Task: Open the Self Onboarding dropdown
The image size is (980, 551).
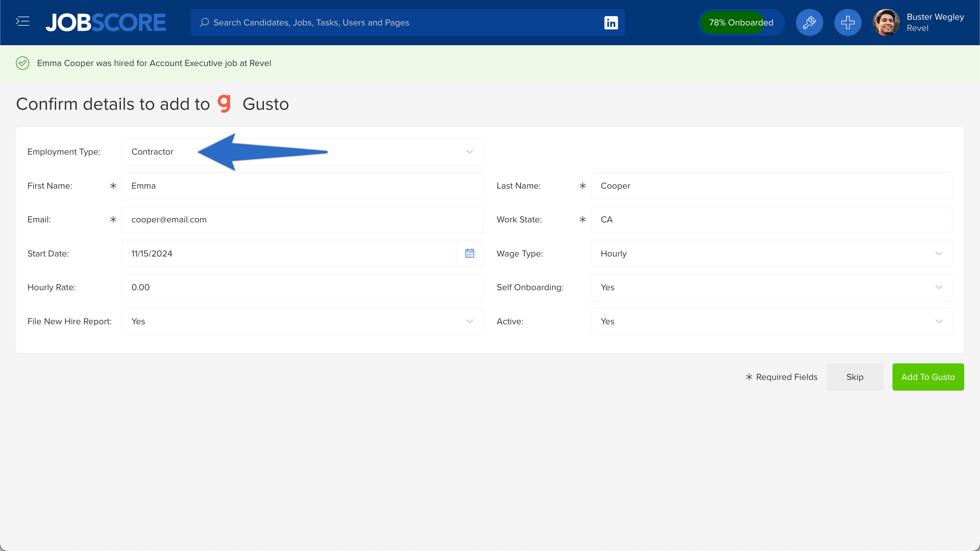Action: 772,287
